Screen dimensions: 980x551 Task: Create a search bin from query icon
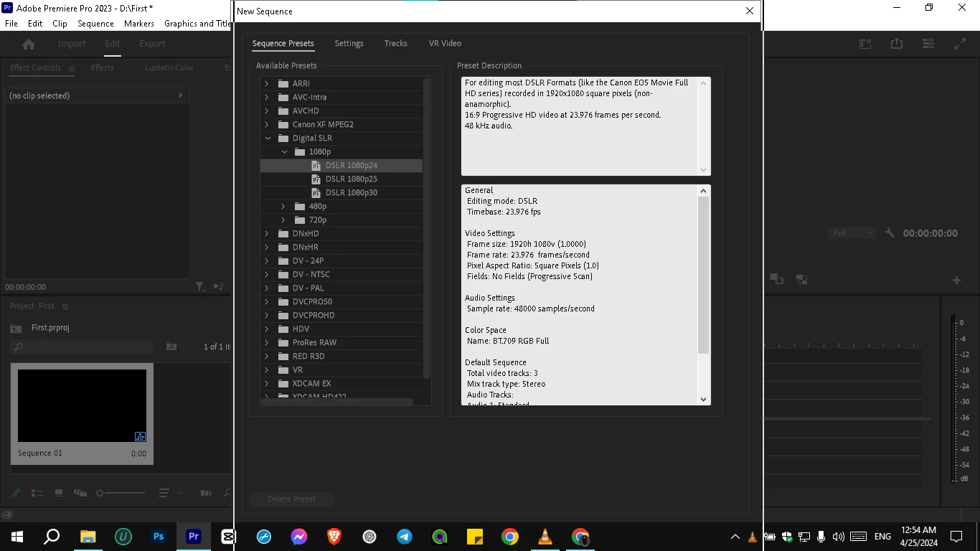click(171, 347)
